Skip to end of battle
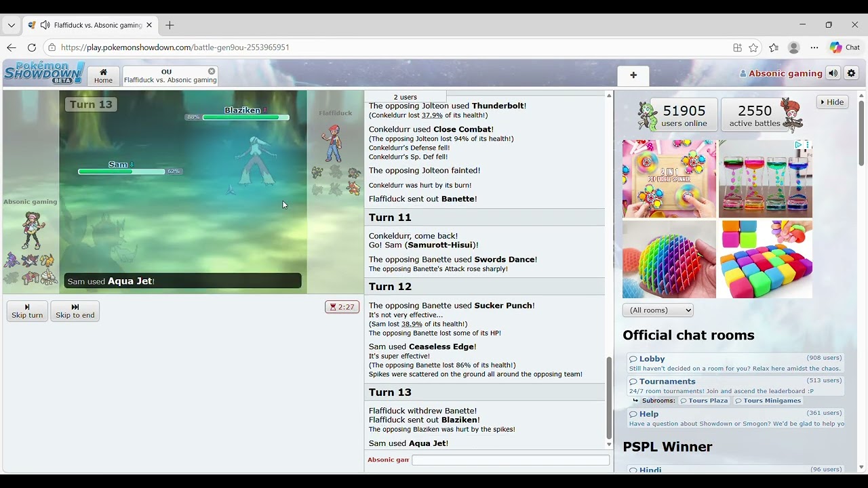 click(x=75, y=311)
